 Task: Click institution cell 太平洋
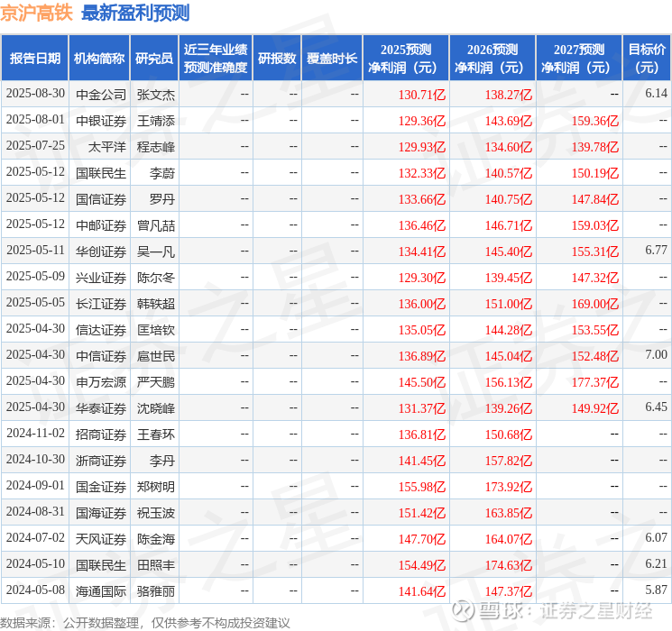(x=107, y=147)
